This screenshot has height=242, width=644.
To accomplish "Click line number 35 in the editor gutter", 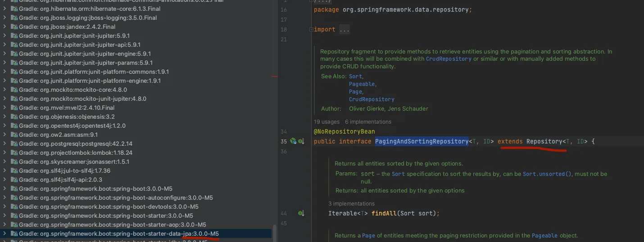I will 283,141.
